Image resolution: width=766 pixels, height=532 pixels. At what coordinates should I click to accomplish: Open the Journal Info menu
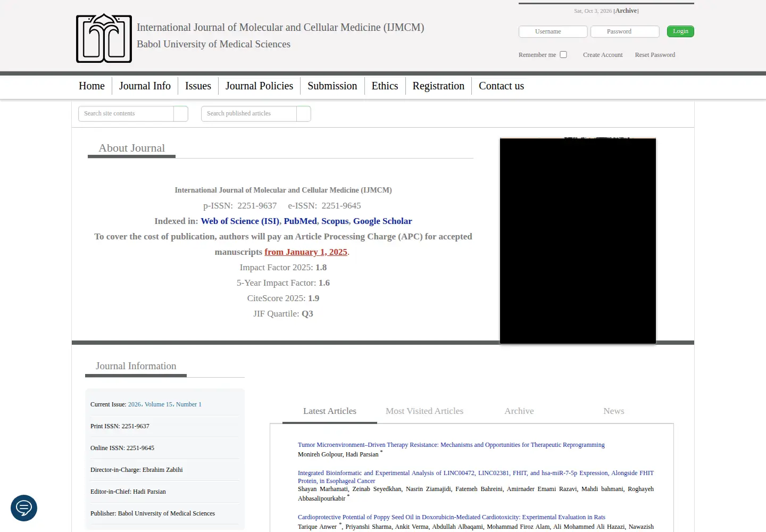click(x=145, y=86)
